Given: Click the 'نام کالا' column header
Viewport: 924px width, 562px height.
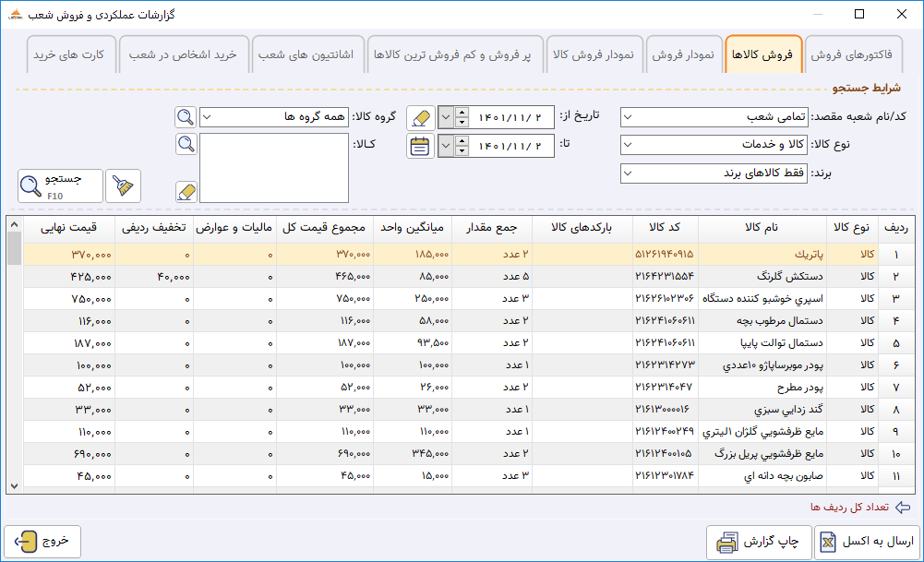Looking at the screenshot, I should coord(762,228).
